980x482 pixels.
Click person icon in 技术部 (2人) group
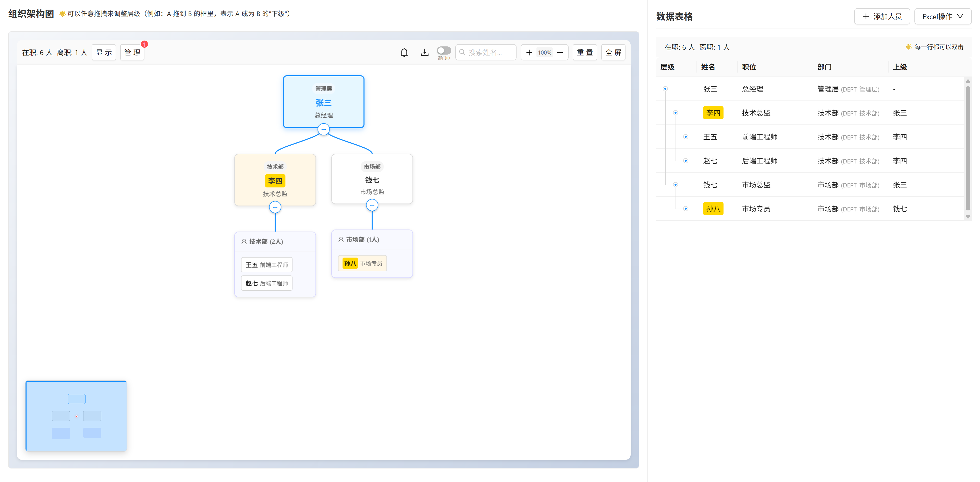tap(244, 241)
